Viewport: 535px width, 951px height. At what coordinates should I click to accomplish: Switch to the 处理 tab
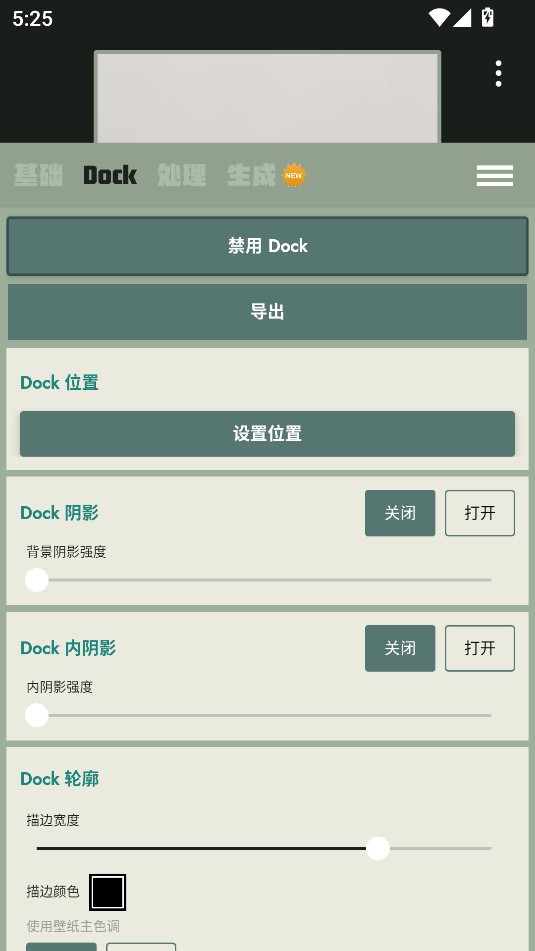[x=182, y=175]
